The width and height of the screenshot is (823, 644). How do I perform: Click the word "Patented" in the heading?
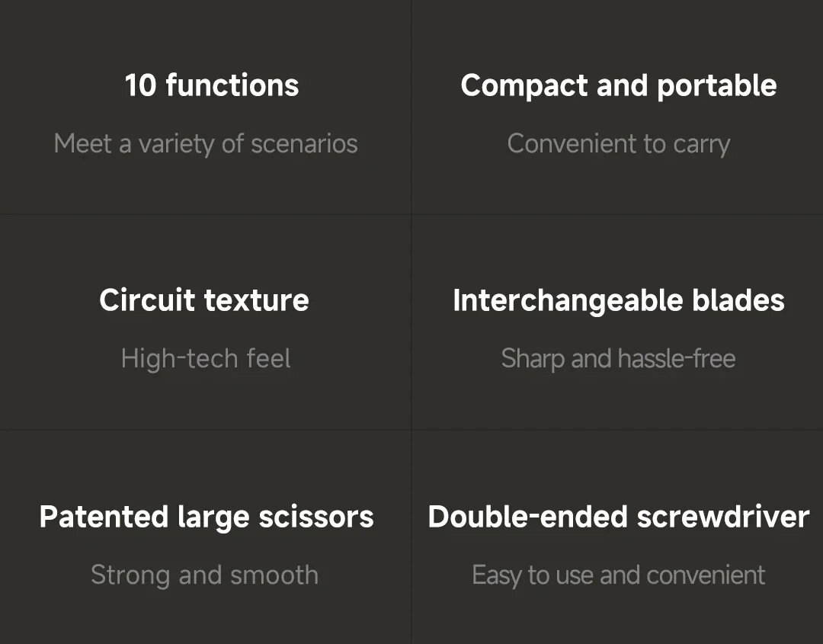pos(104,517)
